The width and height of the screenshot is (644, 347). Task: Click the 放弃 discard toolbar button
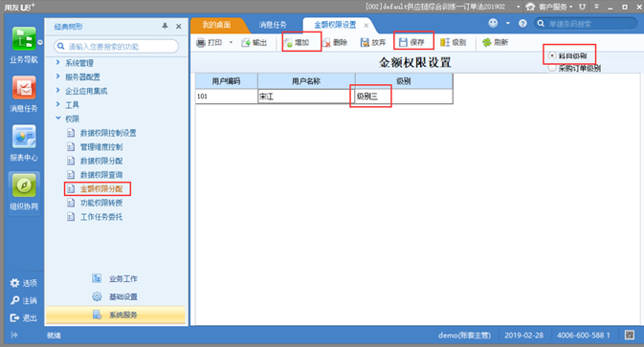point(373,42)
